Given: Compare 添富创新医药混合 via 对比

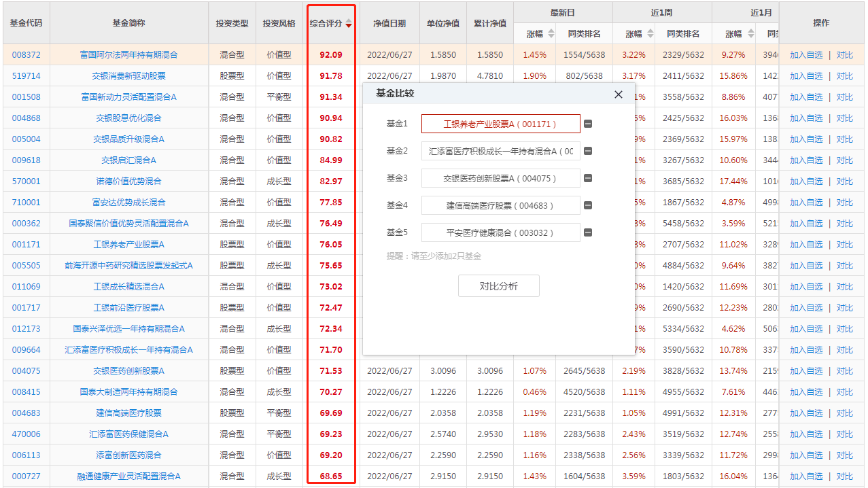Looking at the screenshot, I should (x=844, y=455).
